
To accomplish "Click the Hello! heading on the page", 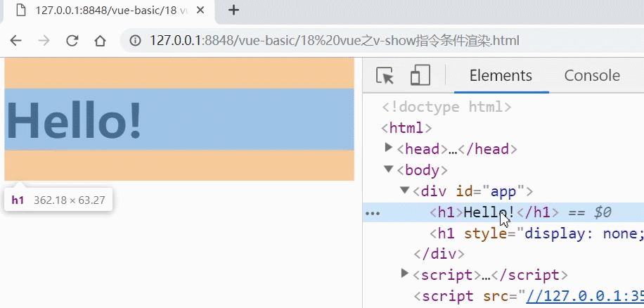I will [x=74, y=120].
